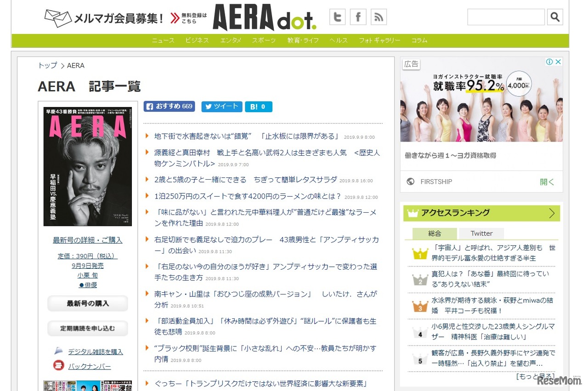This screenshot has height=391, width=588.
Task: Click the globe icon beside FIRSTSHIP
Action: pos(411,181)
